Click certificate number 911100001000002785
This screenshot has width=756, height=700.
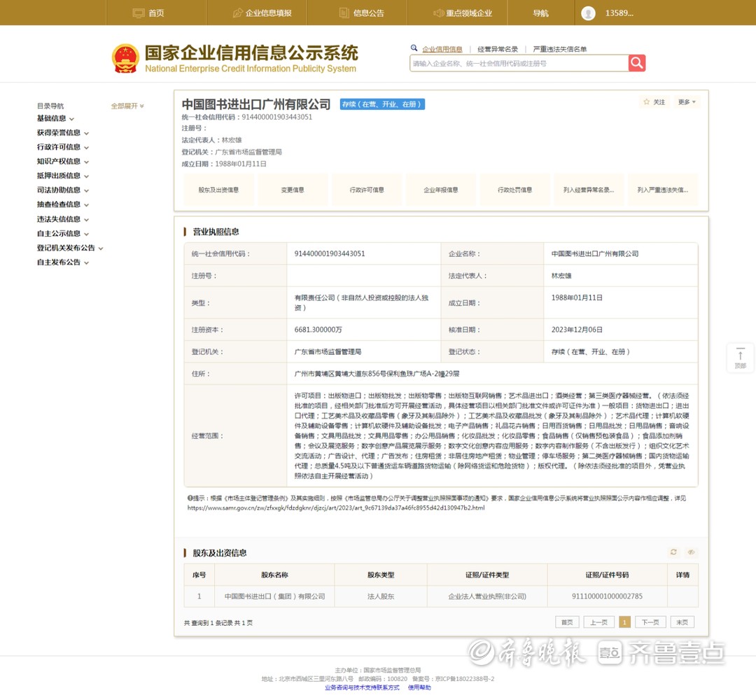pos(607,596)
